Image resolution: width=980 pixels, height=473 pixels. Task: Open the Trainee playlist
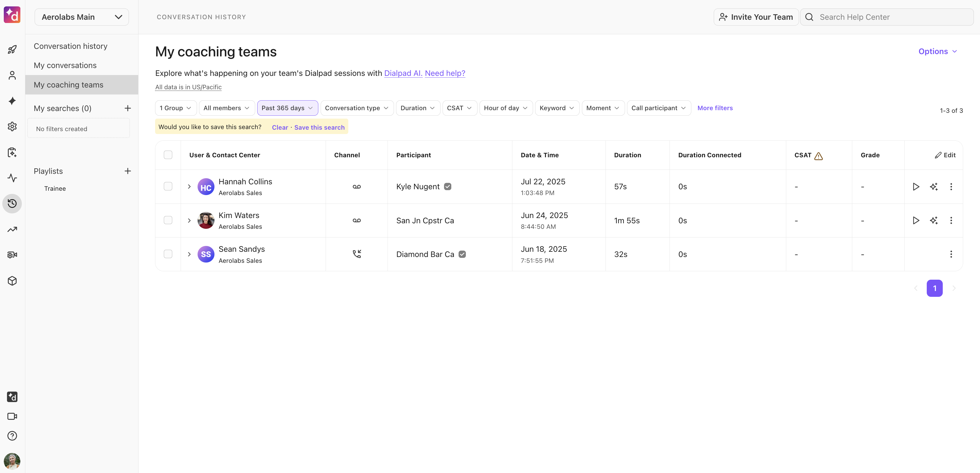[55, 189]
